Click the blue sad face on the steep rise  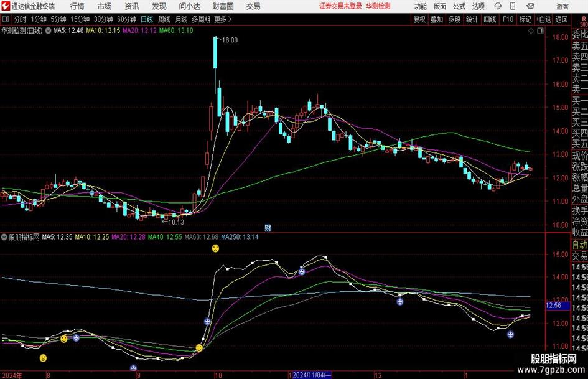point(207,321)
